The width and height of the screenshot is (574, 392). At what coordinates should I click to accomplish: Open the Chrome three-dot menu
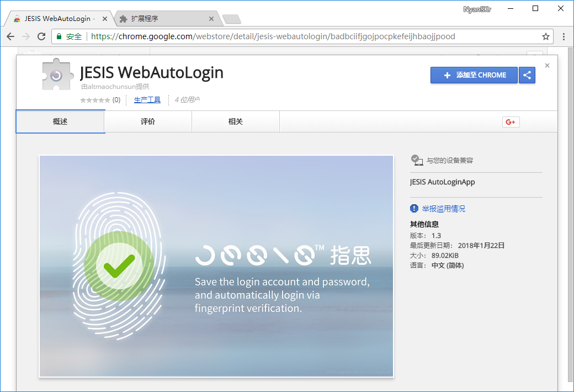click(564, 36)
